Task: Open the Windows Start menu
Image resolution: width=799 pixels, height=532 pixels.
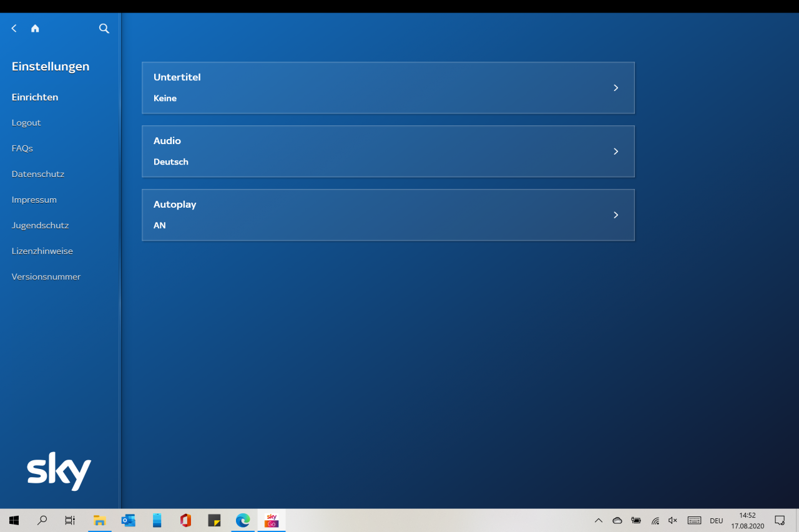Action: click(14, 520)
